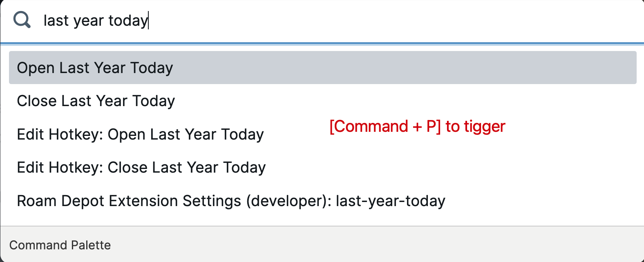Select the second command in results list

coord(96,101)
